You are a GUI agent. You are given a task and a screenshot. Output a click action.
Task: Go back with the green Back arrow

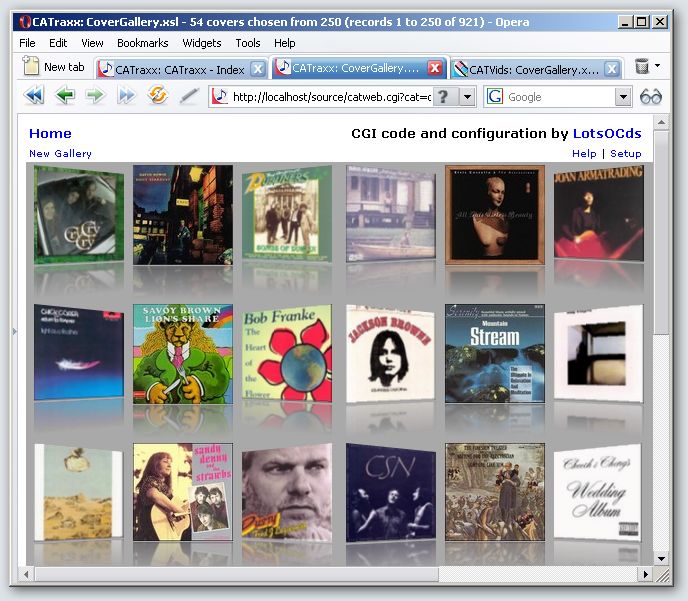[x=65, y=96]
